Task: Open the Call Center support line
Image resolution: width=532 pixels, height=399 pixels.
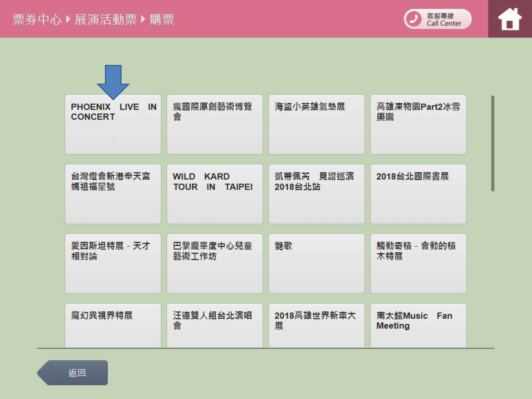Action: [x=437, y=19]
